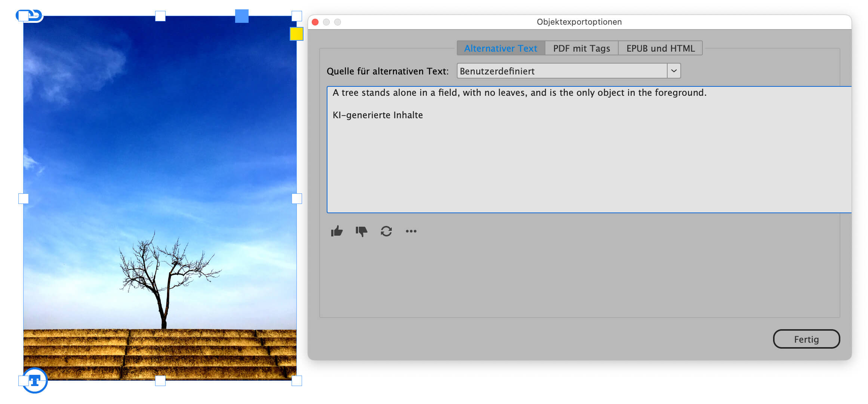Switch to the PDF mit Tags tab
Screen dimensions: 868x404
[581, 48]
